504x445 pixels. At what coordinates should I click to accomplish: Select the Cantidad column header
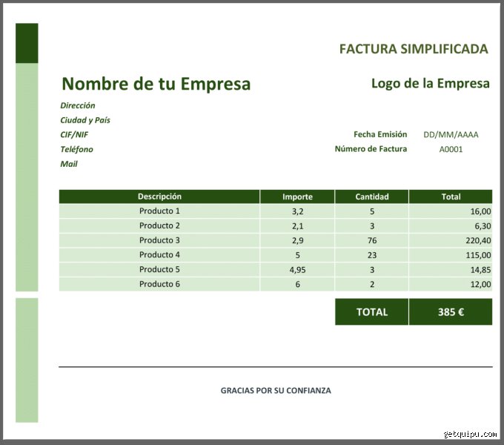pos(372,197)
